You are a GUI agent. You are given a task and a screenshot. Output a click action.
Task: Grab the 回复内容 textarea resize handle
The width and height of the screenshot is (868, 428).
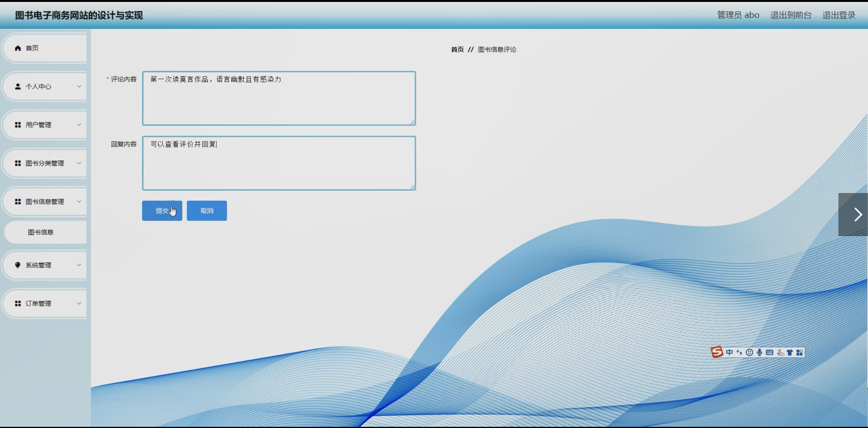[412, 187]
